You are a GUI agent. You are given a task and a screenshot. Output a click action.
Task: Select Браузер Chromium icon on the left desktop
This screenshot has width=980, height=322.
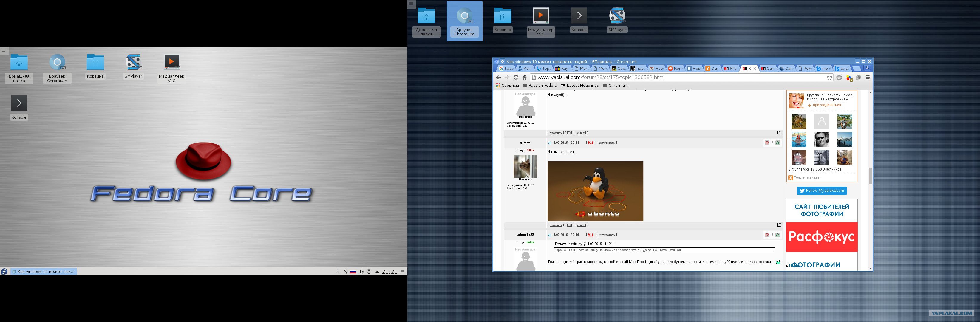click(57, 69)
